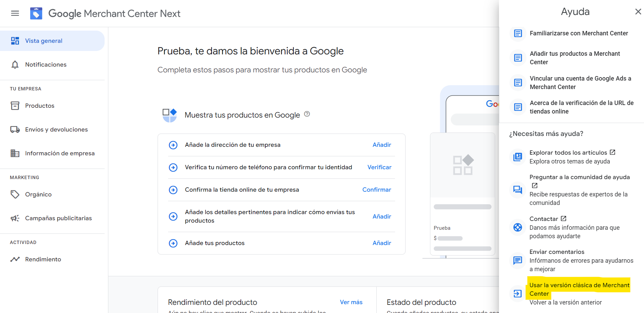Click the product preview card thumbnail
The height and width of the screenshot is (313, 644).
click(463, 165)
